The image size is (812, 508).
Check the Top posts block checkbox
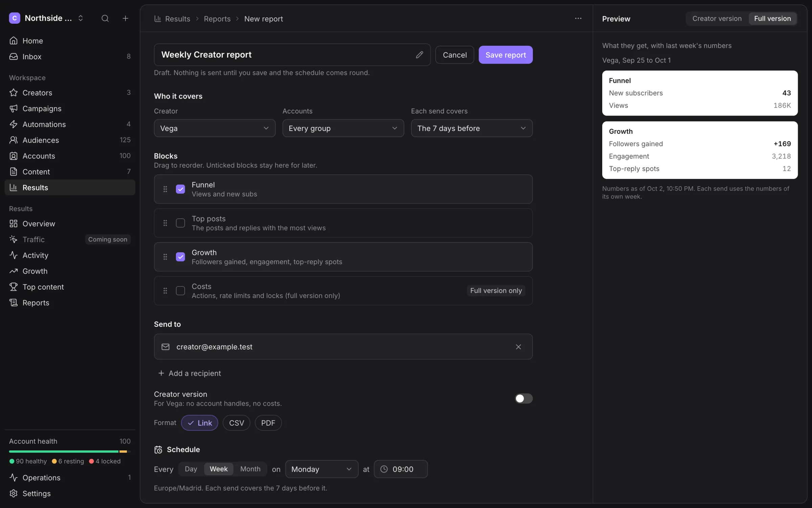pyautogui.click(x=180, y=223)
